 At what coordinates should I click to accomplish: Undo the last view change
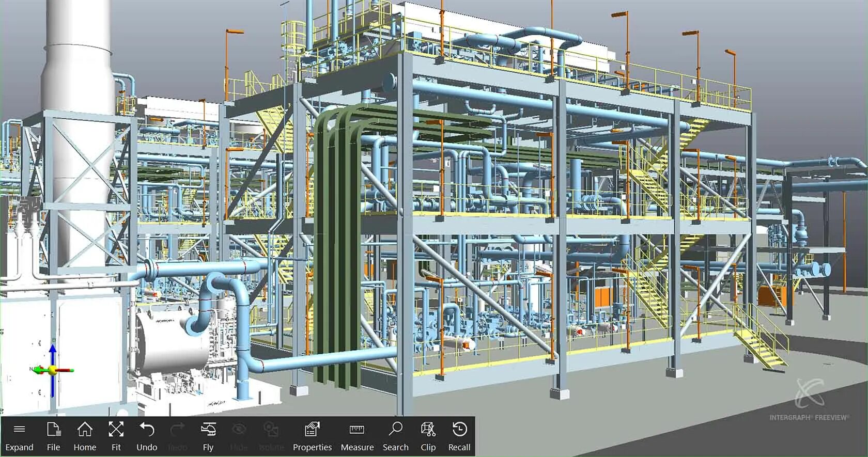(147, 436)
